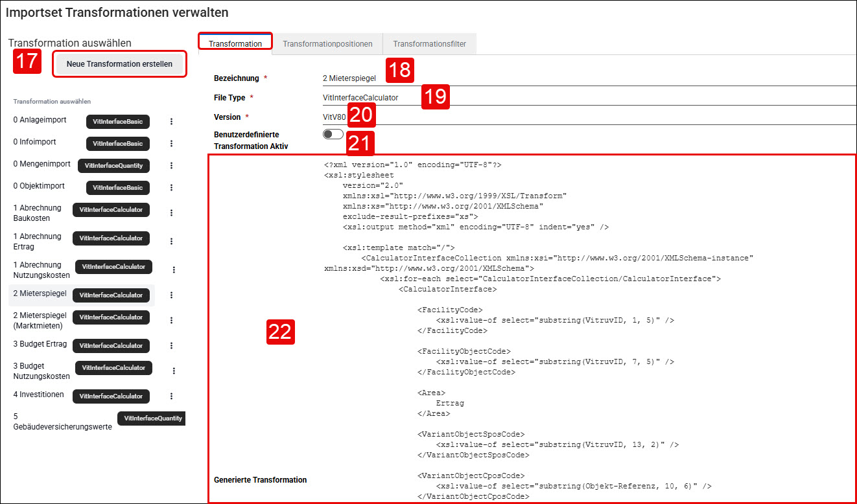Image resolution: width=857 pixels, height=504 pixels.
Task: Open three-dot menu for 0 Objektimport
Action: coord(171,187)
